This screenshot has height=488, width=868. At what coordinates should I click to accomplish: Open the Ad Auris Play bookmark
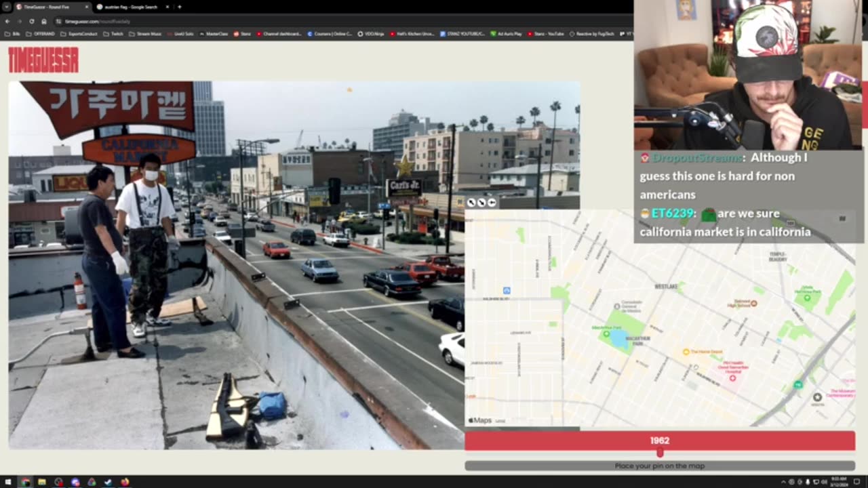pos(506,33)
